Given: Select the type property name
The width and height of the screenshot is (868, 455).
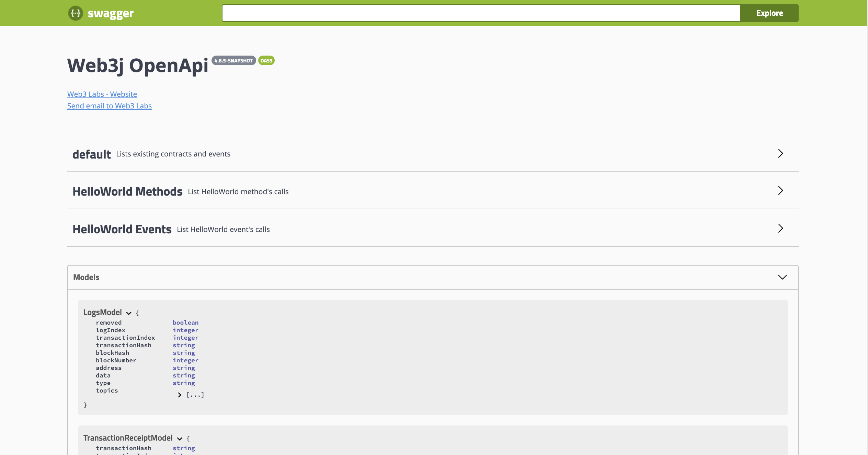Looking at the screenshot, I should pyautogui.click(x=103, y=383).
